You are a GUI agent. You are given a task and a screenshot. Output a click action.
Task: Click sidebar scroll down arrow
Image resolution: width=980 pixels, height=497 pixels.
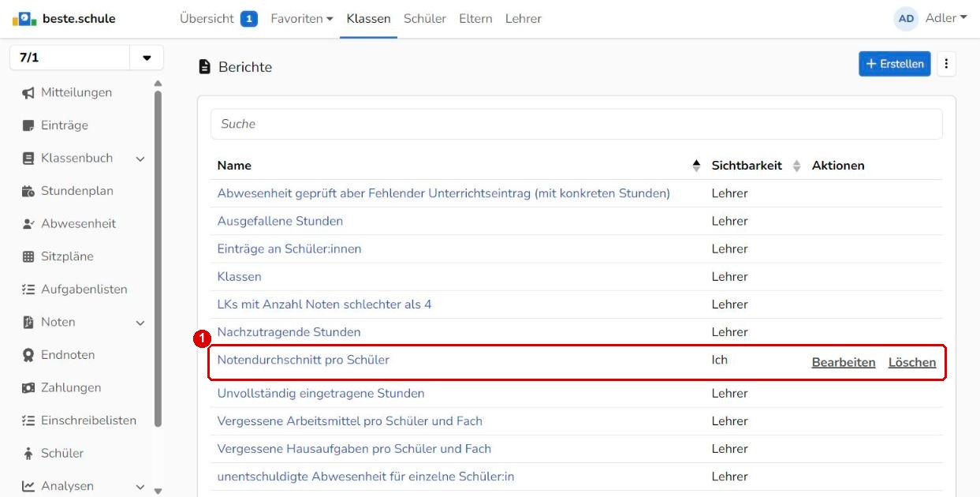click(x=158, y=491)
